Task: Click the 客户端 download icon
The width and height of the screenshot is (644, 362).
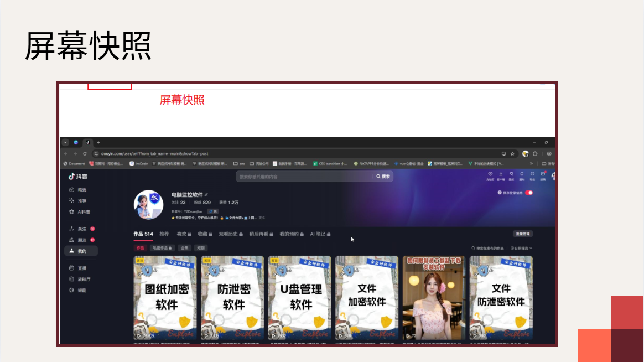Action: (501, 174)
